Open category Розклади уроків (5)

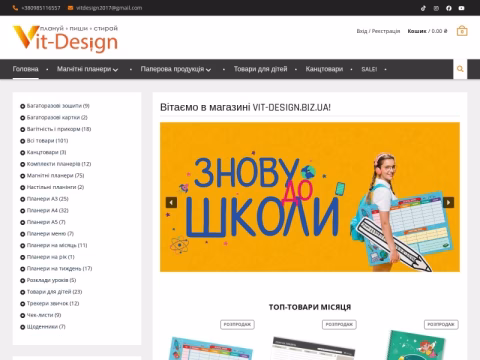click(51, 280)
